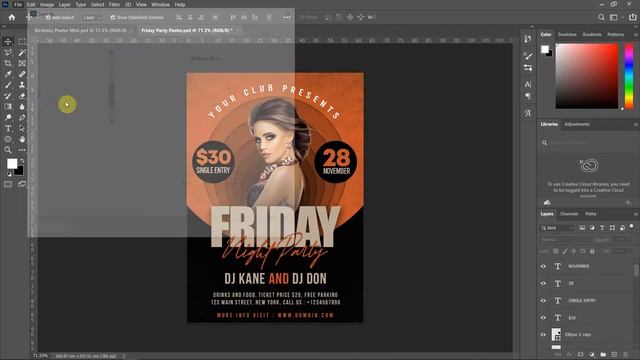The height and width of the screenshot is (360, 640).
Task: Select the Blur tool
Action: pyautogui.click(x=22, y=107)
